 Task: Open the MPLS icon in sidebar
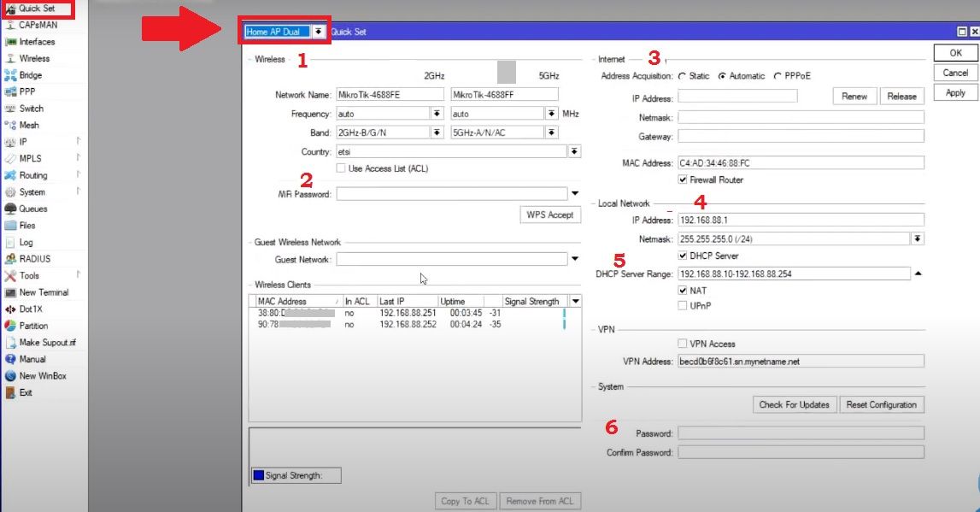[10, 159]
